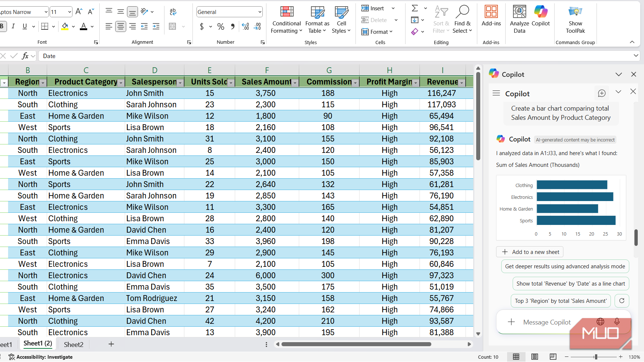The image size is (644, 362).
Task: Open the Font Size dropdown
Action: 70,12
